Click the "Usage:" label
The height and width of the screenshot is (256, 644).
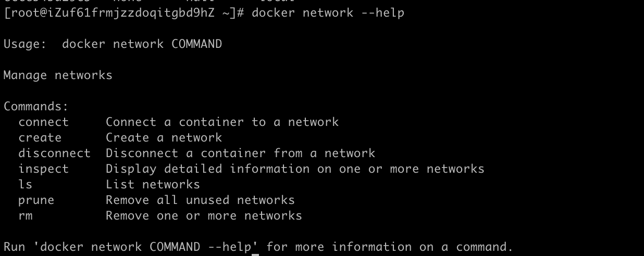coord(25,44)
